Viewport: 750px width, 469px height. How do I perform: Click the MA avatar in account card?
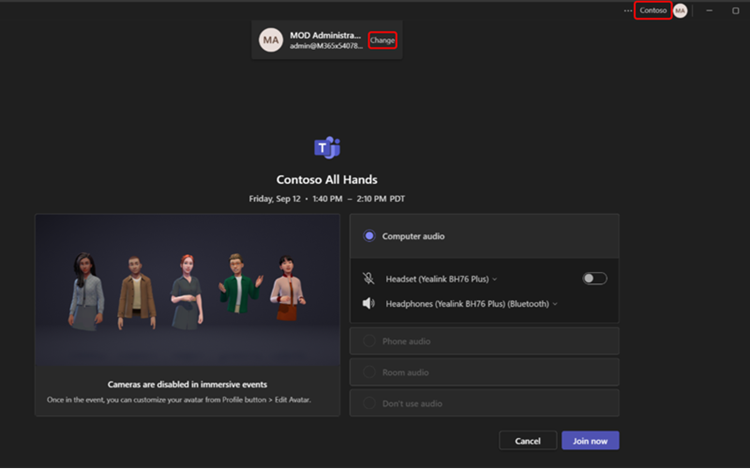point(270,40)
